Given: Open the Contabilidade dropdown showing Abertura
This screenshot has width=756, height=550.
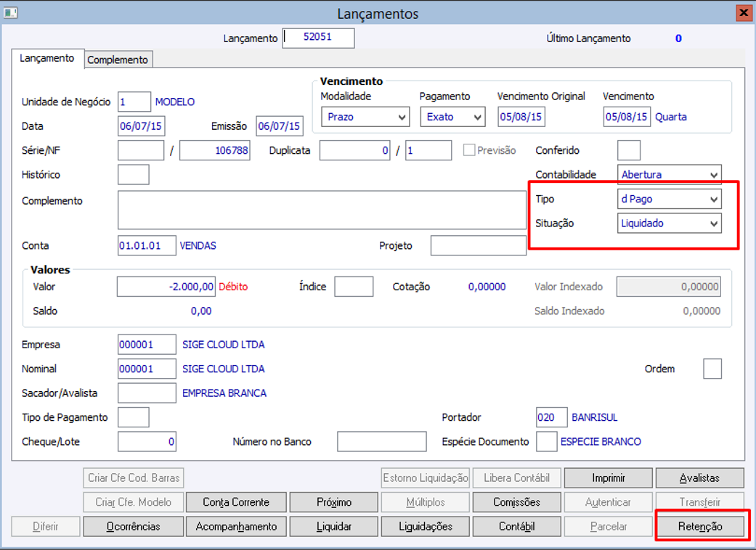Looking at the screenshot, I should [669, 174].
